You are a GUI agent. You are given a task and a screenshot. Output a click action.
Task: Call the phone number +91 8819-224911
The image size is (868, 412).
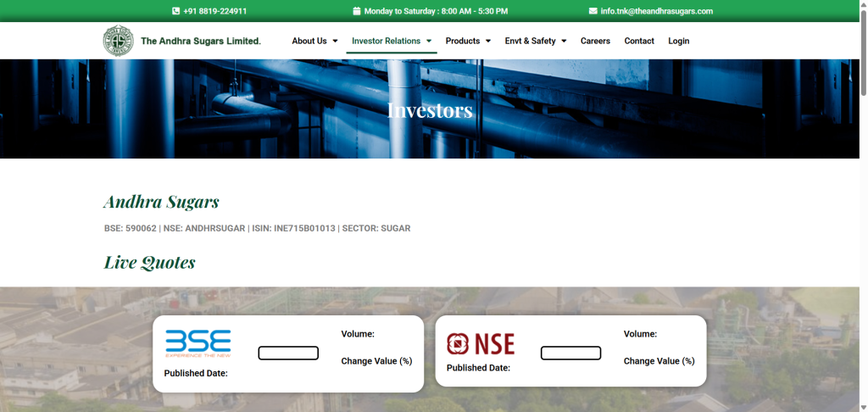[x=215, y=11]
